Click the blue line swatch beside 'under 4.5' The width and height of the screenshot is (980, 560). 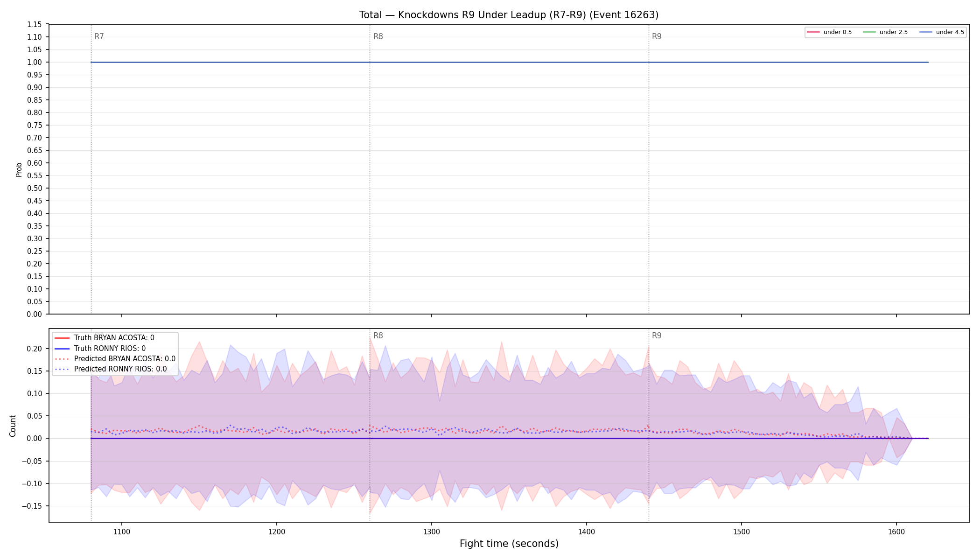926,32
